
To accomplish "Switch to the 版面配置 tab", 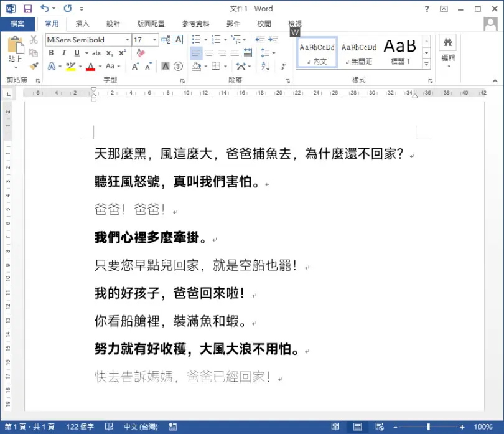I will coord(151,24).
